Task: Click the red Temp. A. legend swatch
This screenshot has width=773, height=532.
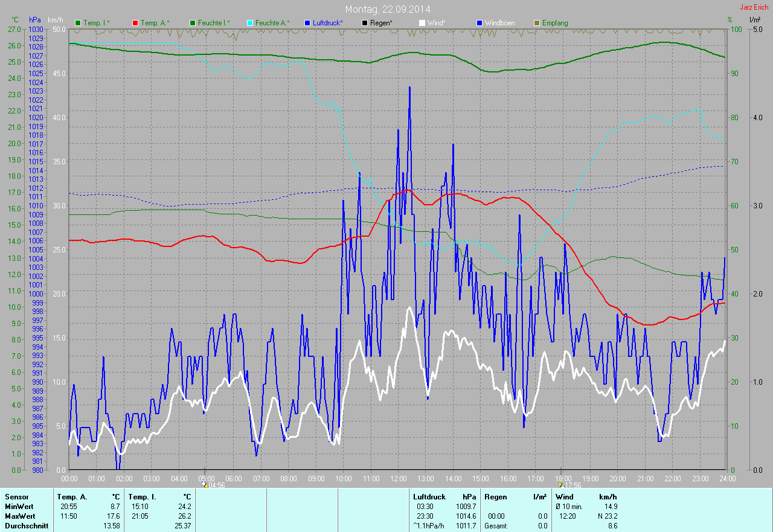Action: tap(135, 23)
